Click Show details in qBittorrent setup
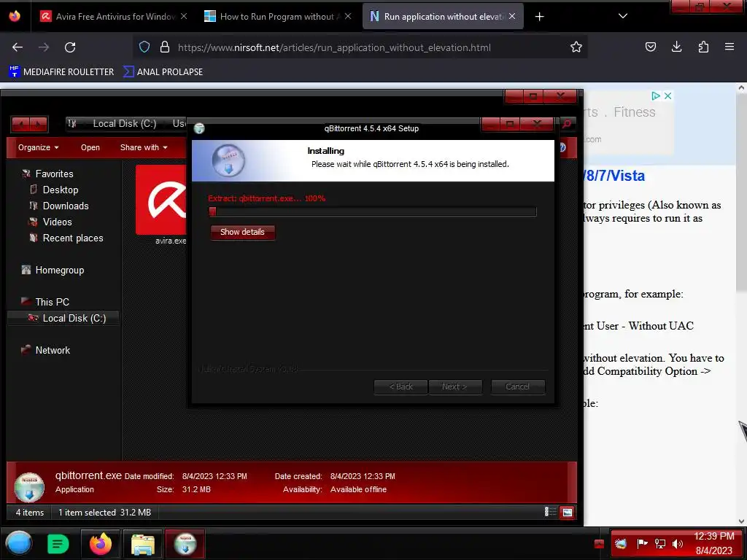This screenshot has height=560, width=747. [x=242, y=233]
